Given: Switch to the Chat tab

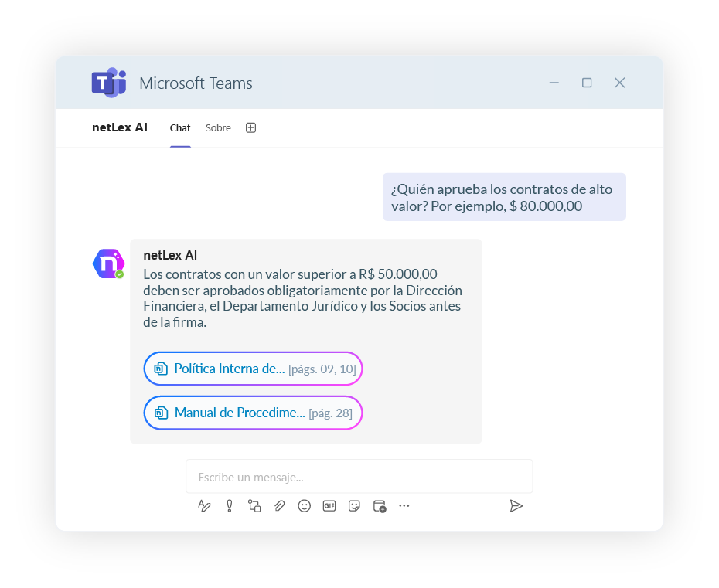Looking at the screenshot, I should pos(179,127).
